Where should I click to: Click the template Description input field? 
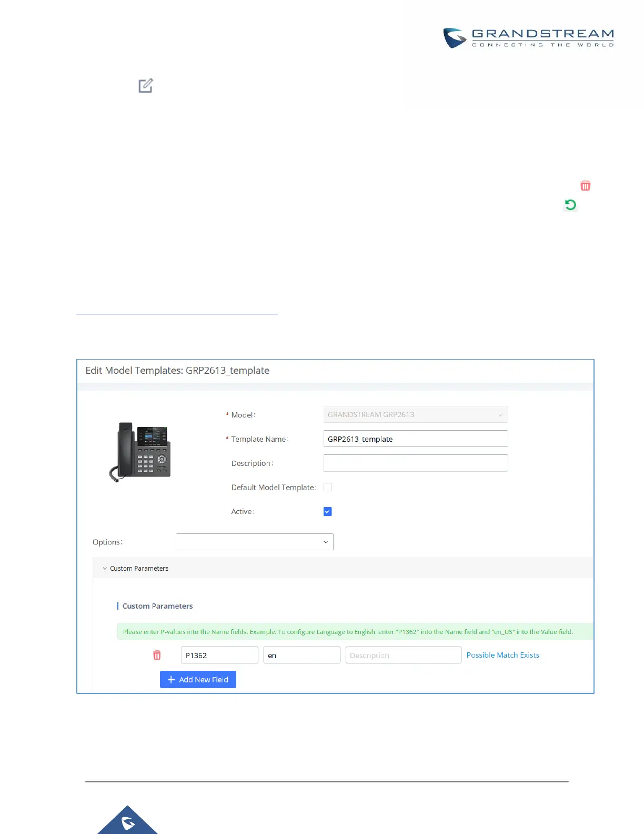416,463
